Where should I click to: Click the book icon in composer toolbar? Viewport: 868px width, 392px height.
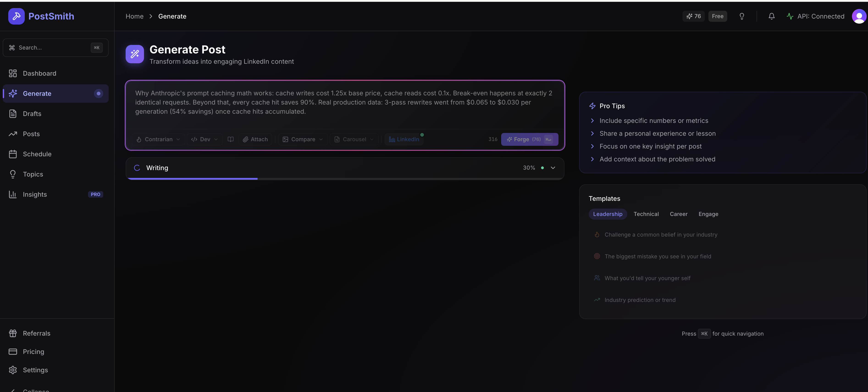coord(230,139)
